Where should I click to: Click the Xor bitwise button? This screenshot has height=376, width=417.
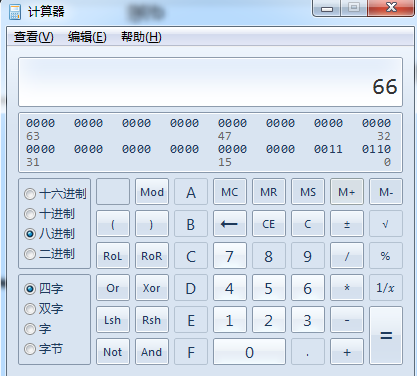(x=152, y=288)
